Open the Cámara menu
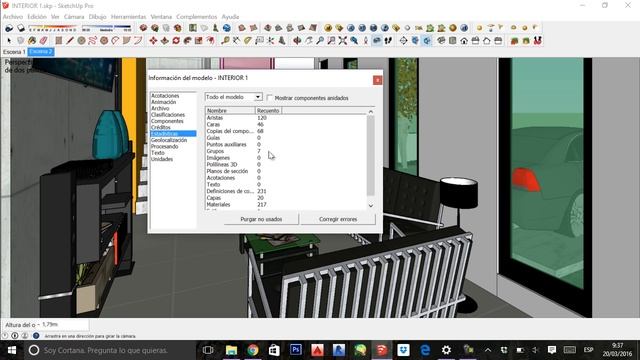The image size is (640, 360). (74, 17)
